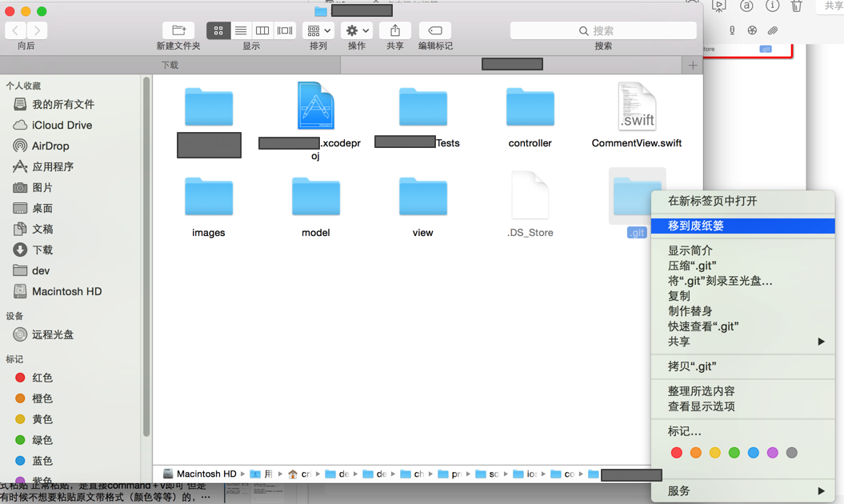Choose 显示简介 from context menu
The height and width of the screenshot is (504, 844).
point(743,250)
